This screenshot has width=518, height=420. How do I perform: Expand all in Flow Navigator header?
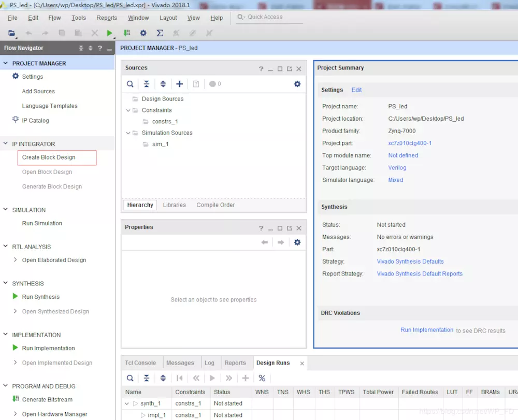coord(90,48)
